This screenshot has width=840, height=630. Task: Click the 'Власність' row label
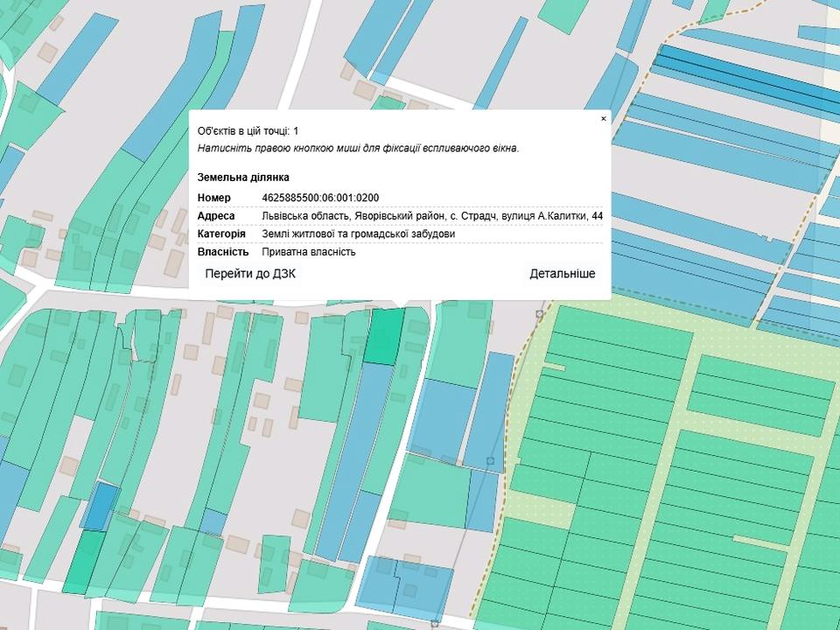(222, 253)
